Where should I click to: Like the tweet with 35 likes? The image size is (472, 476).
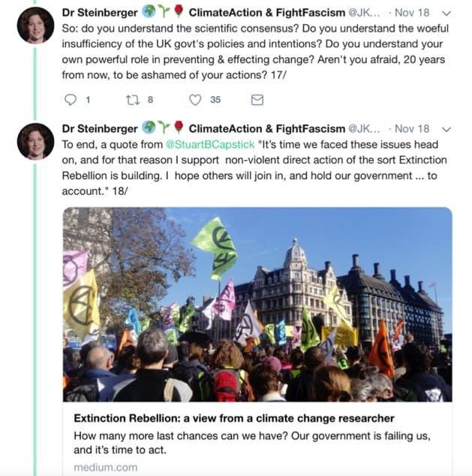point(195,100)
